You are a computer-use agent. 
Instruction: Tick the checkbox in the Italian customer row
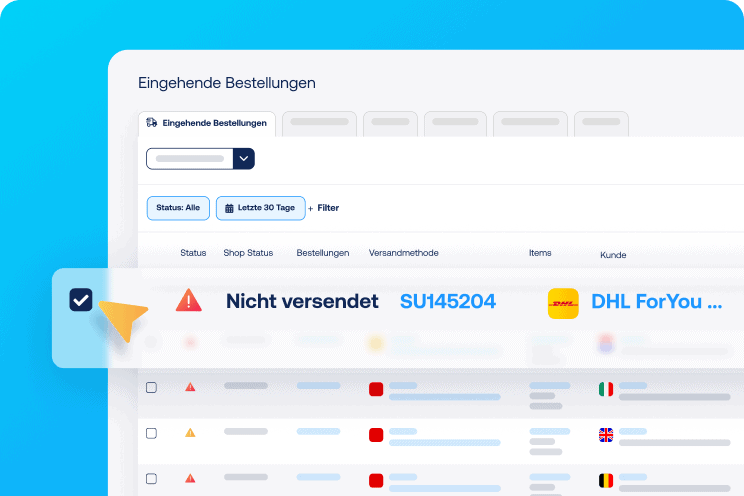151,388
